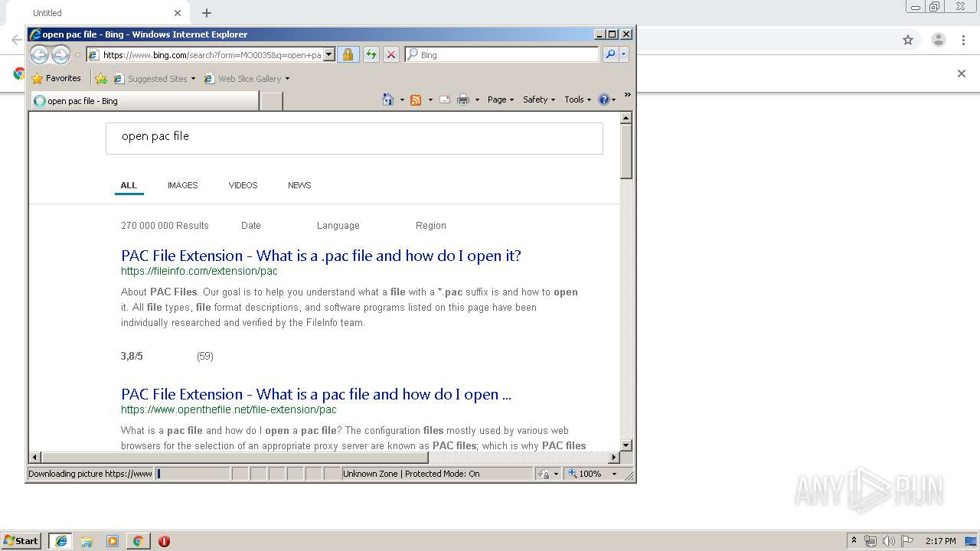This screenshot has height=551, width=980.
Task: Open the Tools menu
Action: click(x=577, y=99)
